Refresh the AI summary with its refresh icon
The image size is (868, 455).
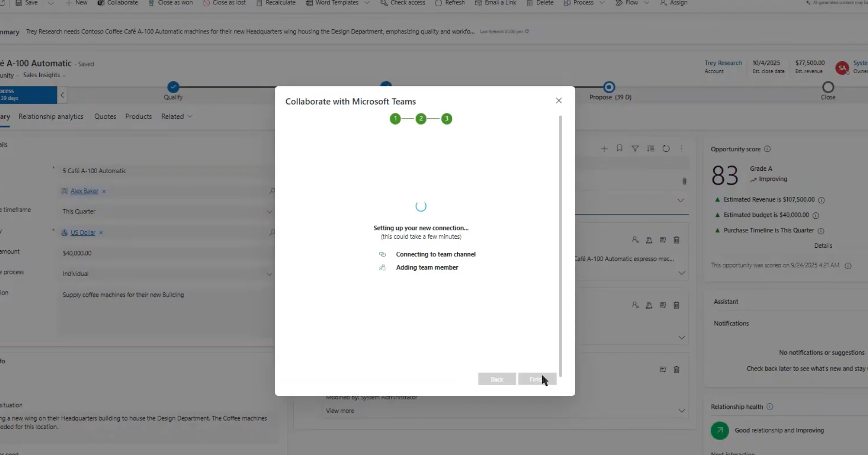[527, 32]
